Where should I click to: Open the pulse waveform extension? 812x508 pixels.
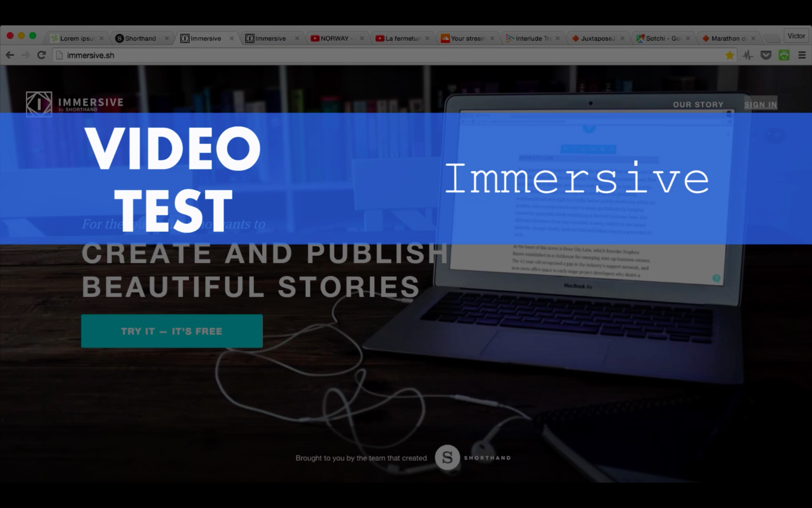(748, 55)
